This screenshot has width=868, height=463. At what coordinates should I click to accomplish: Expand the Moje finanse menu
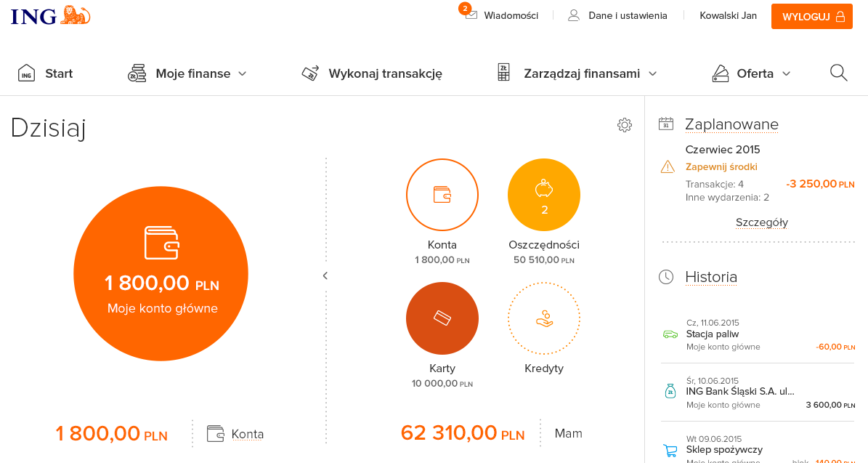187,73
